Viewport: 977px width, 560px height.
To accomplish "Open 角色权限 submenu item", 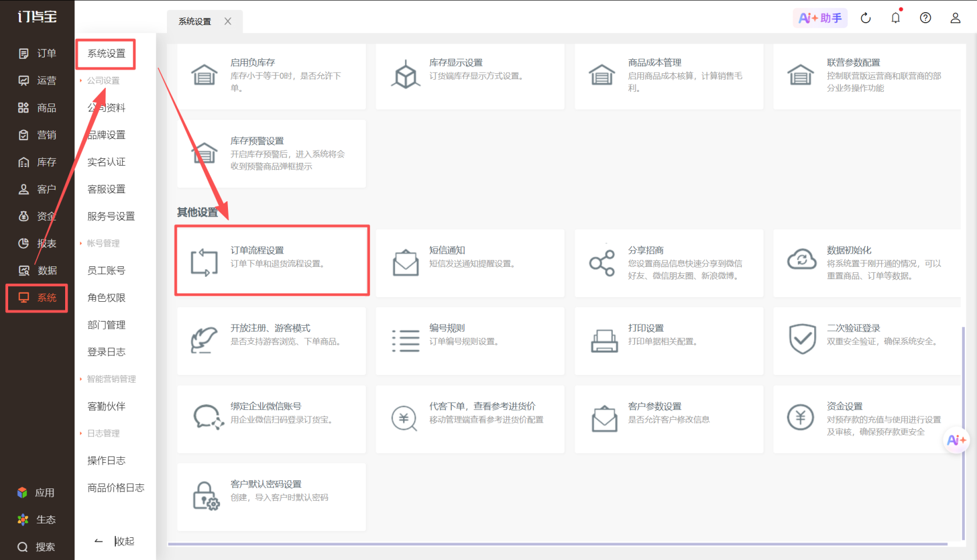I will (x=106, y=298).
